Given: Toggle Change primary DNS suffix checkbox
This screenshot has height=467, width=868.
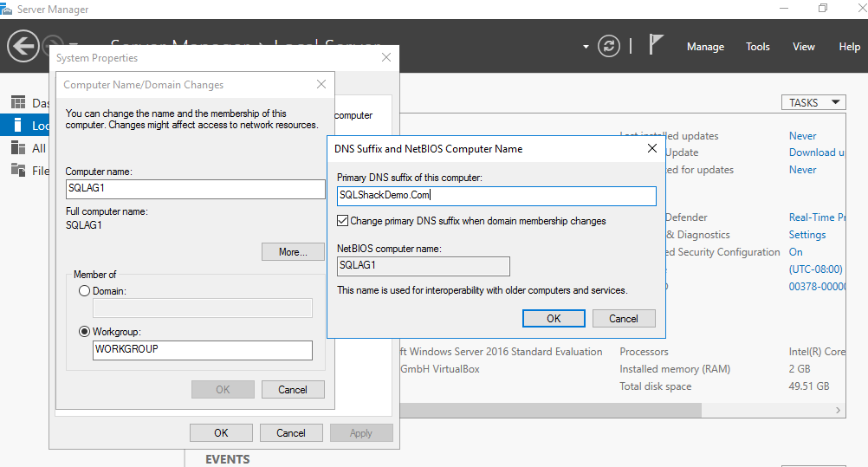Looking at the screenshot, I should (343, 221).
